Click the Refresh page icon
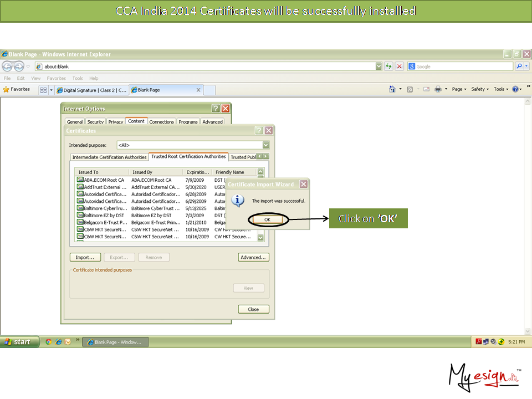Screen dimensions: 532x399 tap(389, 66)
